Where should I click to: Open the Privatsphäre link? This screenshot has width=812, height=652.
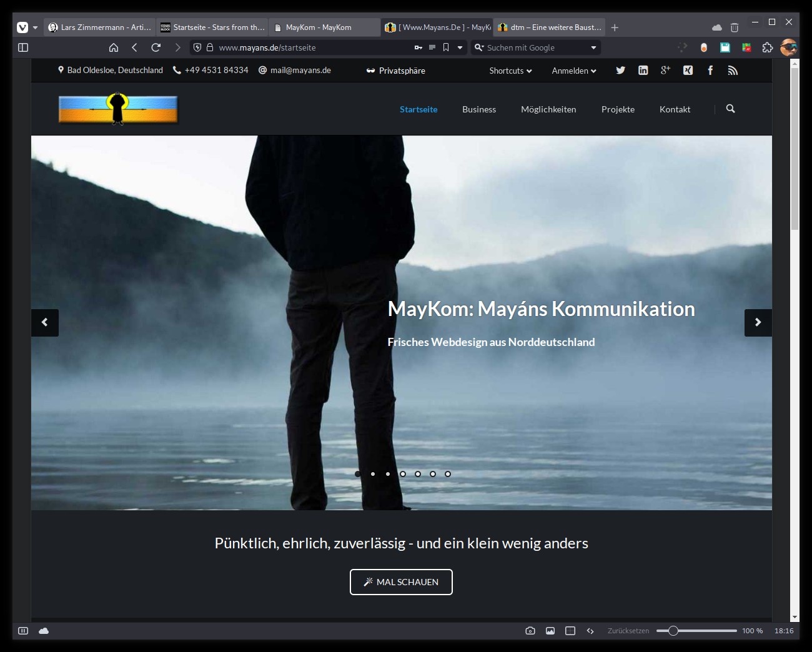click(396, 71)
